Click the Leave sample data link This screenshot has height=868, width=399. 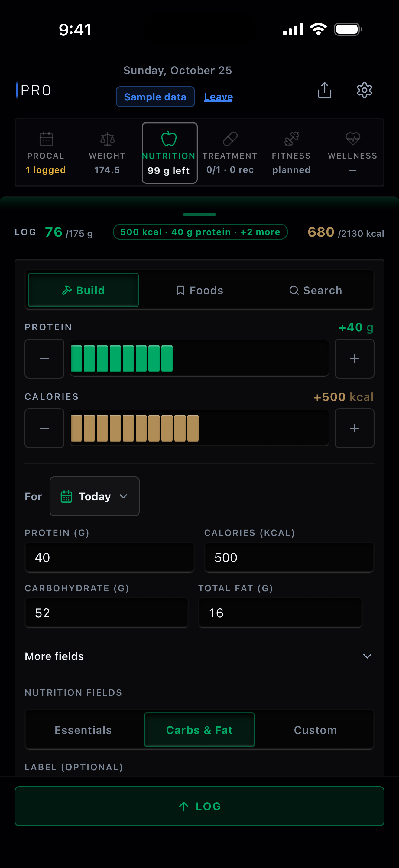tap(218, 97)
